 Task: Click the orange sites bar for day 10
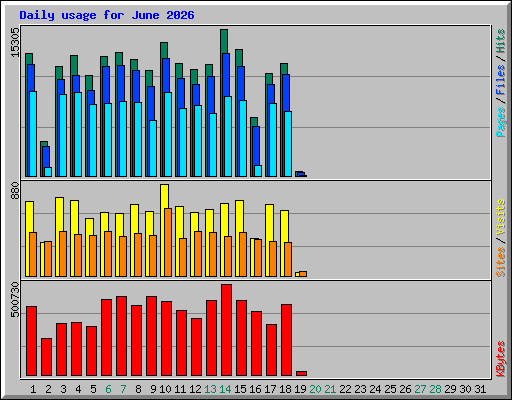point(168,243)
